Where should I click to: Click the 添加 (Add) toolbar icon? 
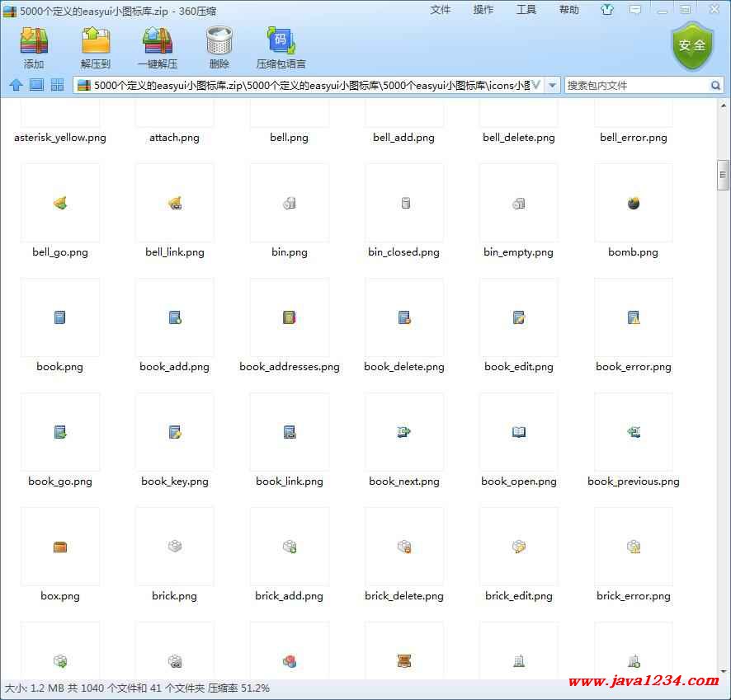click(34, 41)
